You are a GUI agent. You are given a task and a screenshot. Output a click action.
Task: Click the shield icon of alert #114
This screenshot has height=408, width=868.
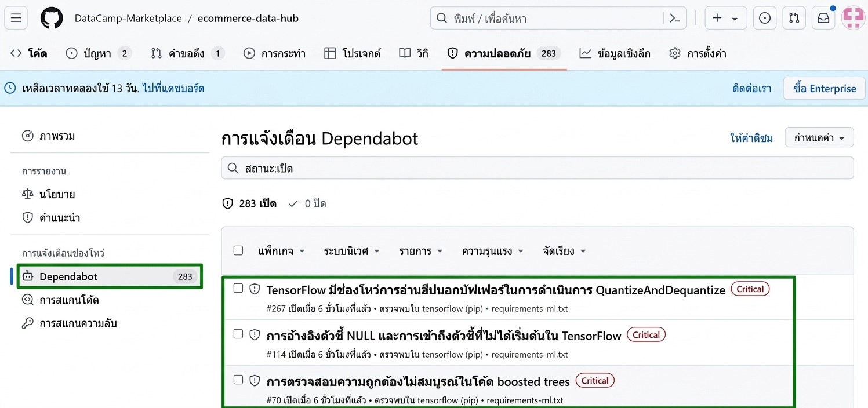(x=255, y=335)
